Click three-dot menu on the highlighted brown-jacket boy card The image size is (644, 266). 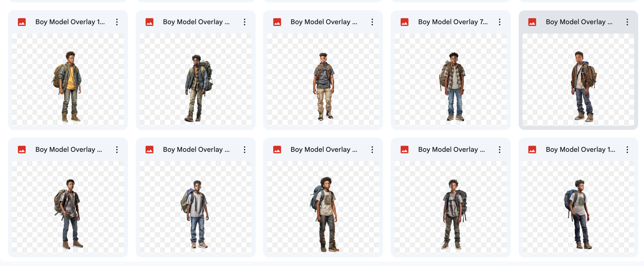[x=627, y=22]
